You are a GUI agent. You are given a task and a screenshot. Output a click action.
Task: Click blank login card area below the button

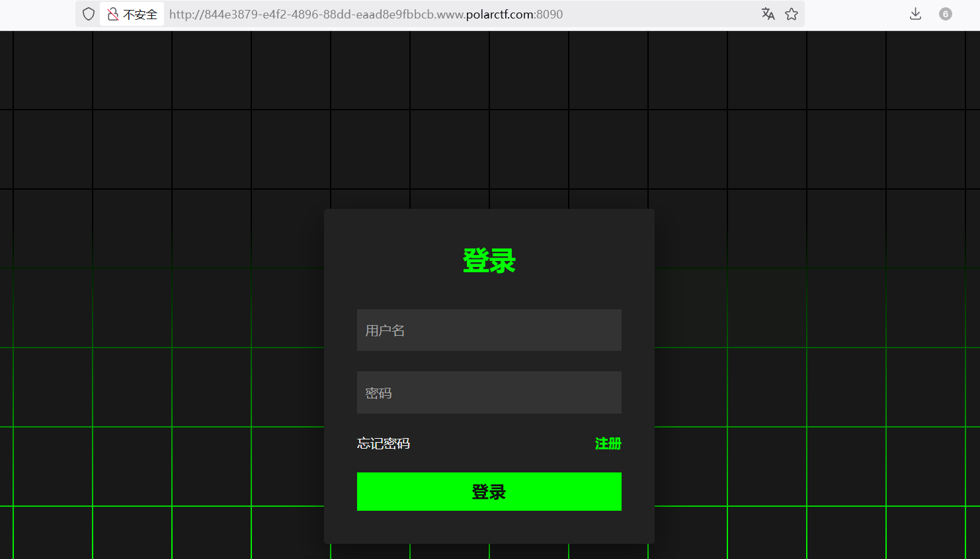[489, 527]
